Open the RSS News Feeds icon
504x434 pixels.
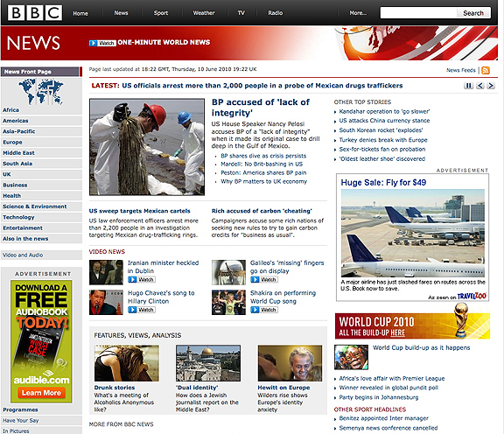click(x=486, y=70)
